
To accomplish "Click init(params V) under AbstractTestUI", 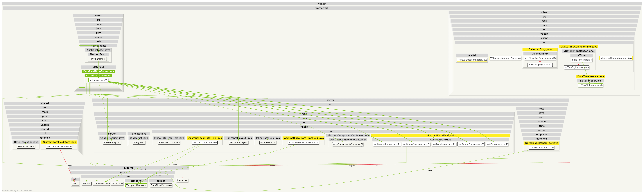I will pos(98,59).
